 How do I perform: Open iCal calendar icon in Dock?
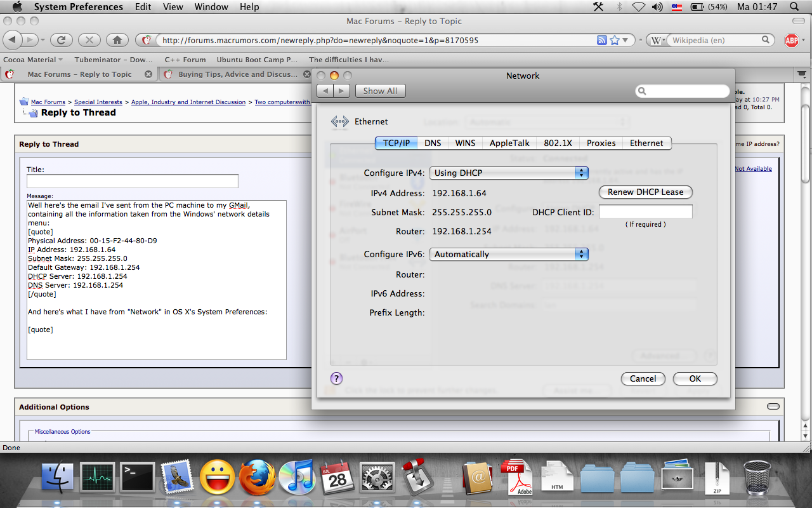pos(337,477)
